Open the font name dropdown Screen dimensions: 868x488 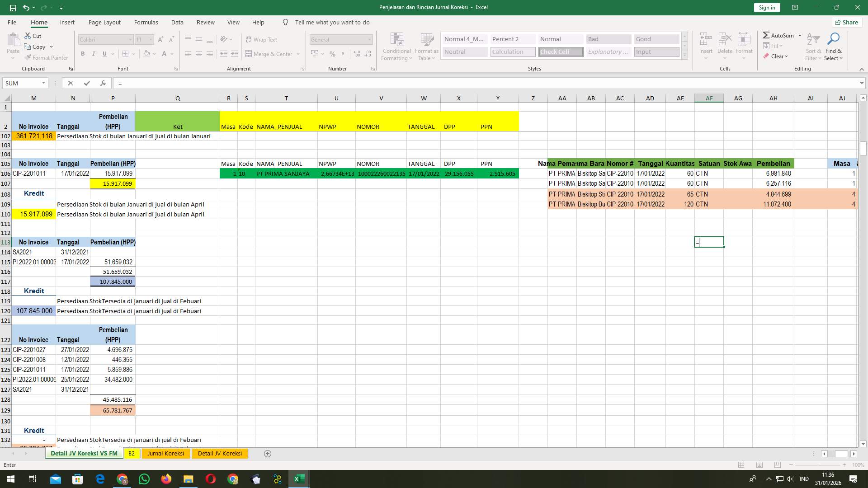coord(130,39)
